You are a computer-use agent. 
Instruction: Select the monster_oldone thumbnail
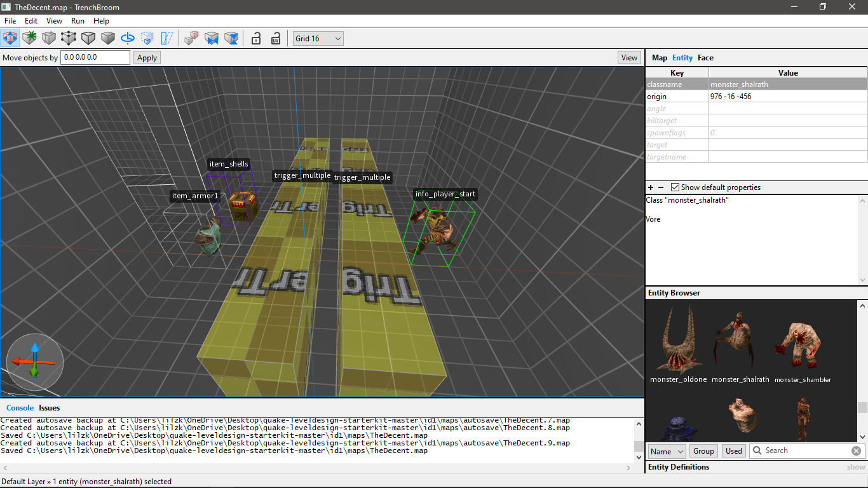pyautogui.click(x=678, y=343)
